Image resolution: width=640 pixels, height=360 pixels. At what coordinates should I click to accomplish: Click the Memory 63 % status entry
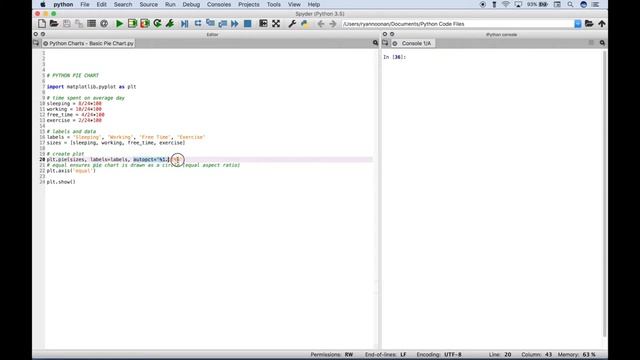click(576, 354)
